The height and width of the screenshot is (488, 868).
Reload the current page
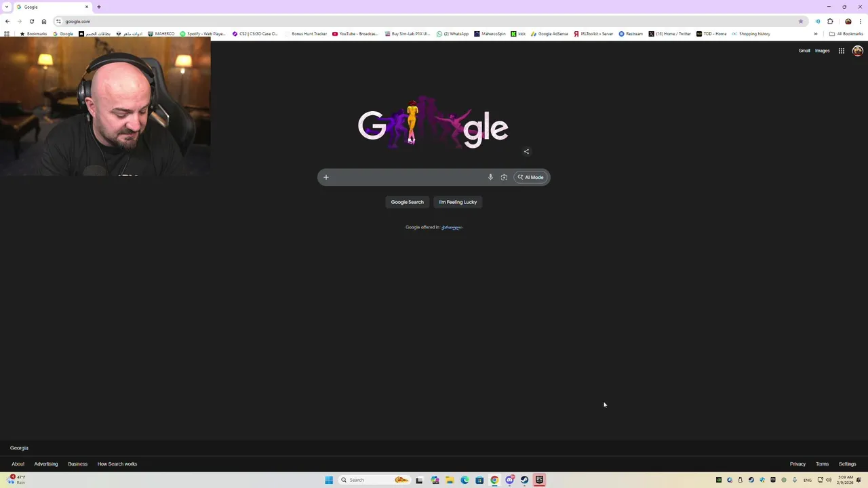tap(32, 21)
